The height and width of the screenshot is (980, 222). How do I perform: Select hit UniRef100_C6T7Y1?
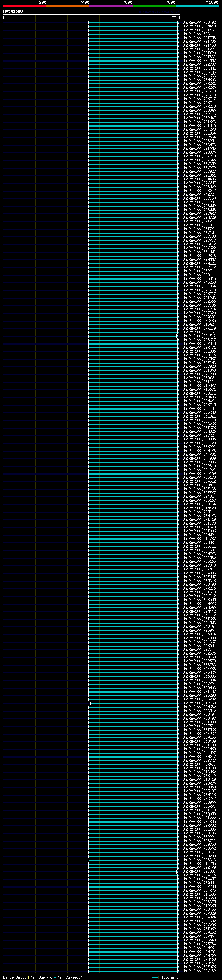click(199, 229)
